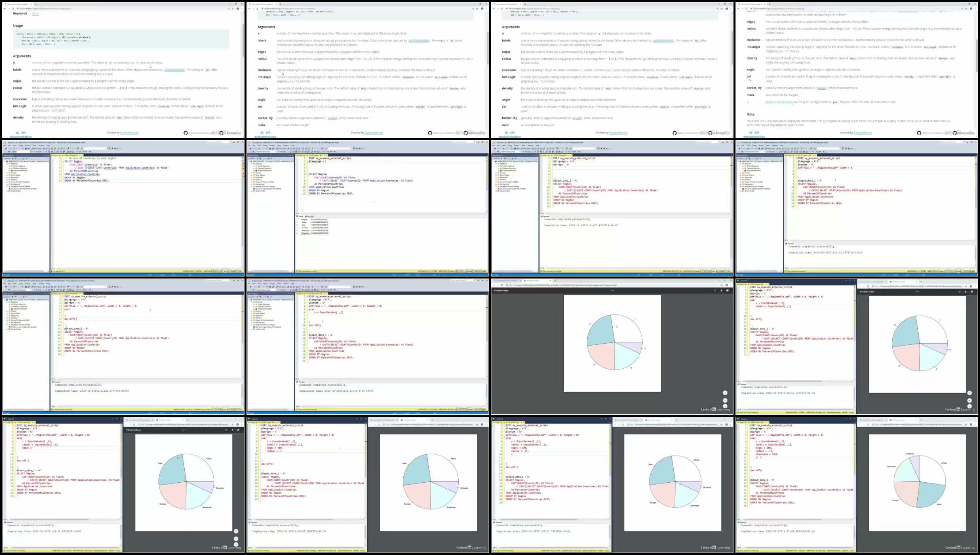Open the hplot keyword link in Keywords frame
The image size is (980, 555).
(x=35, y=13)
